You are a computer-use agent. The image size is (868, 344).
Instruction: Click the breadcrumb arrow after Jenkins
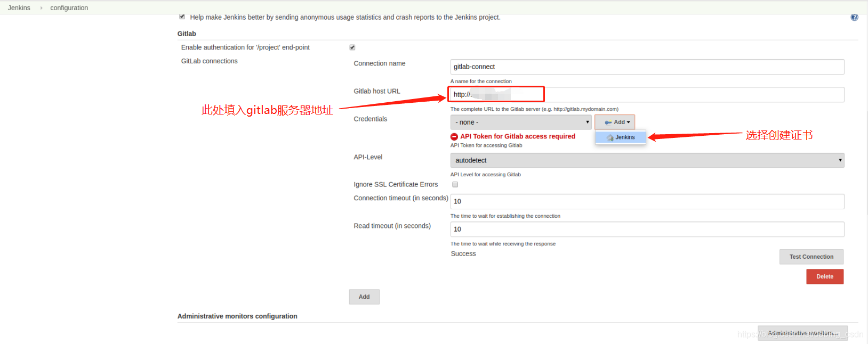pos(41,8)
